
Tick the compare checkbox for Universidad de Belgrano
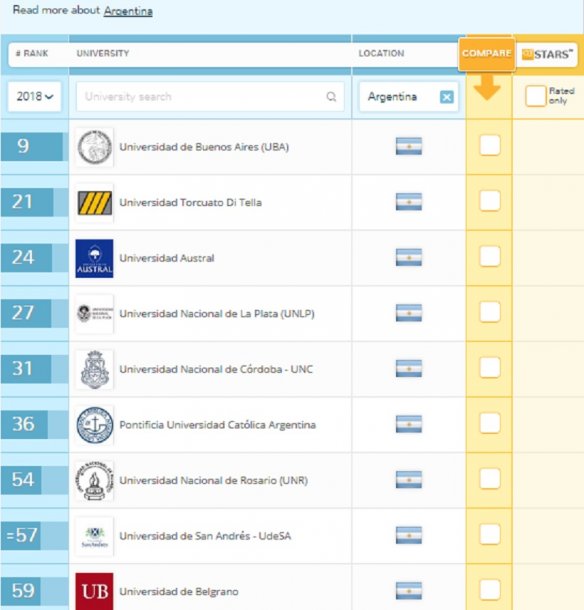pos(489,590)
